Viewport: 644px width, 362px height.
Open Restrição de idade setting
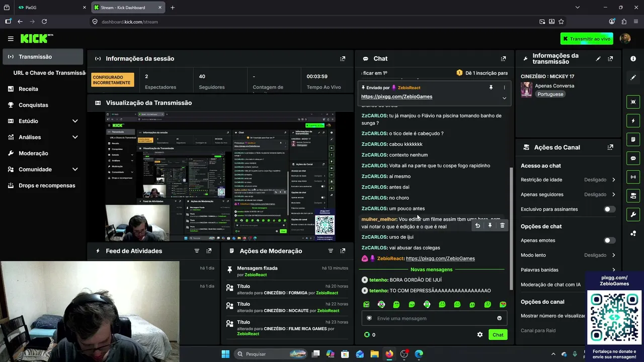coord(568,179)
